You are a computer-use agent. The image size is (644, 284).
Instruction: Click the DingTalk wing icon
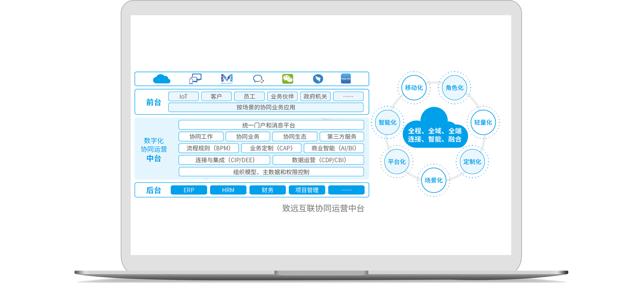click(318, 79)
